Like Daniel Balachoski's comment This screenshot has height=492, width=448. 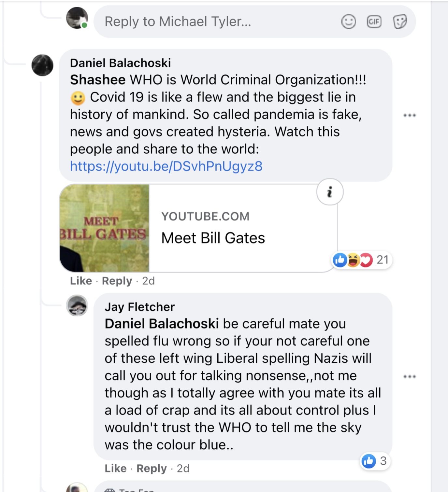[81, 281]
